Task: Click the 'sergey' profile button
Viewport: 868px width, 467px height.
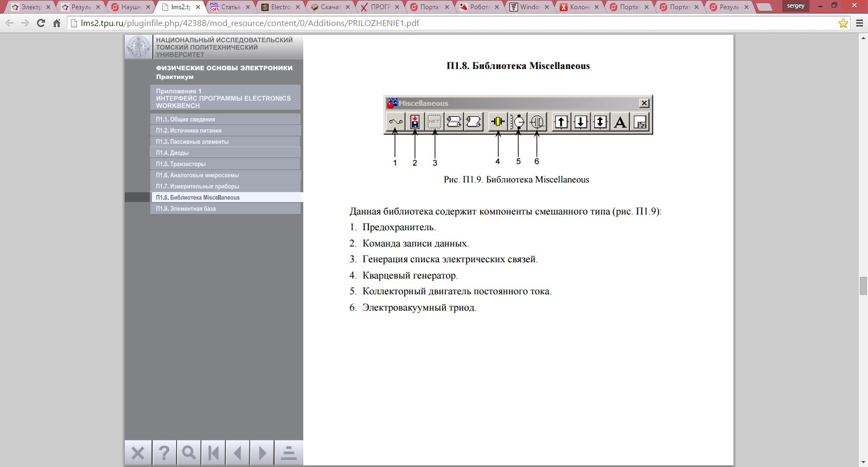Action: (x=796, y=6)
